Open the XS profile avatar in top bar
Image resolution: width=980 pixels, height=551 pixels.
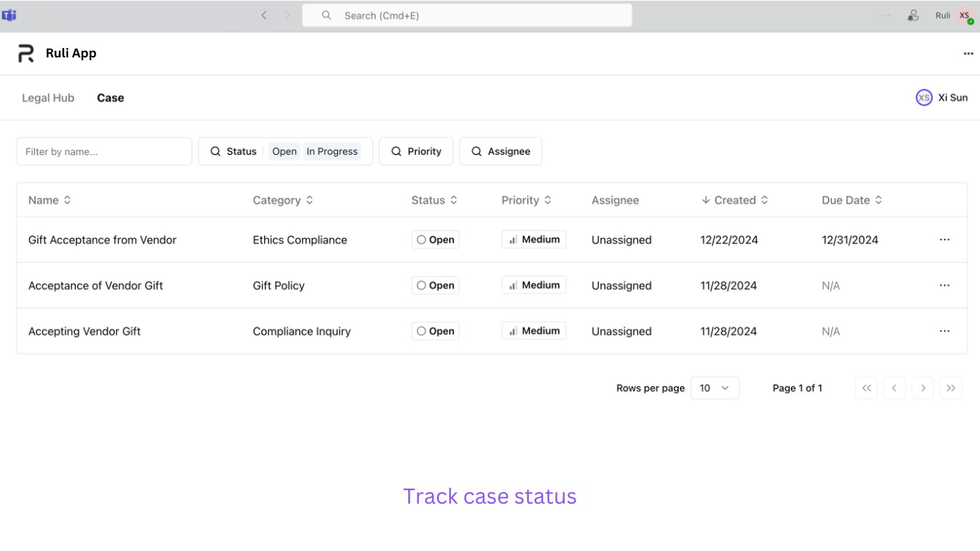(x=965, y=16)
